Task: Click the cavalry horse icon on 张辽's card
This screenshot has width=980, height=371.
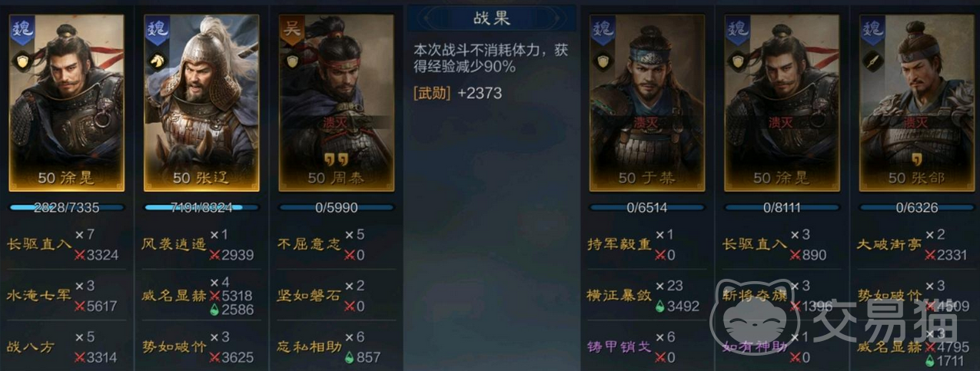Action: click(156, 60)
